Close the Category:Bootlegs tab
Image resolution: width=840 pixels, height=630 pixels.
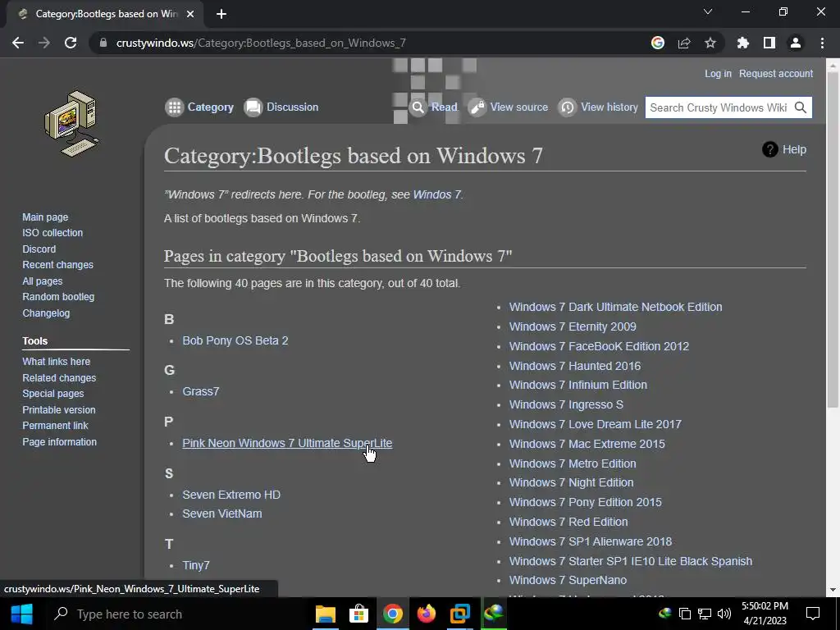(x=190, y=14)
